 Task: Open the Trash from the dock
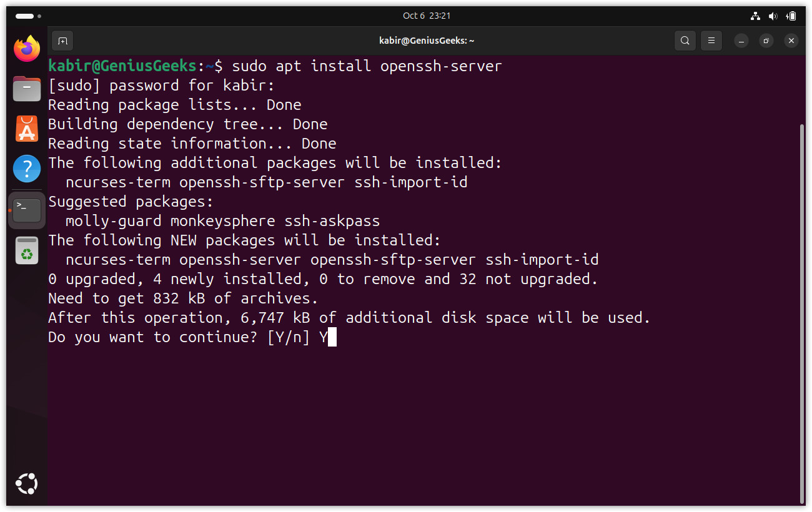click(x=27, y=251)
